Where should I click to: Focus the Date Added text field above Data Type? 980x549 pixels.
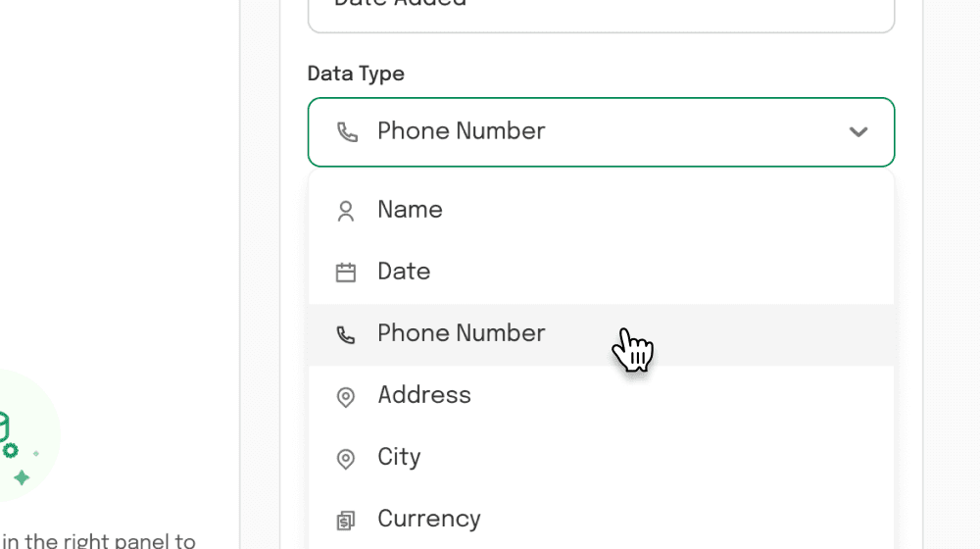(x=602, y=15)
